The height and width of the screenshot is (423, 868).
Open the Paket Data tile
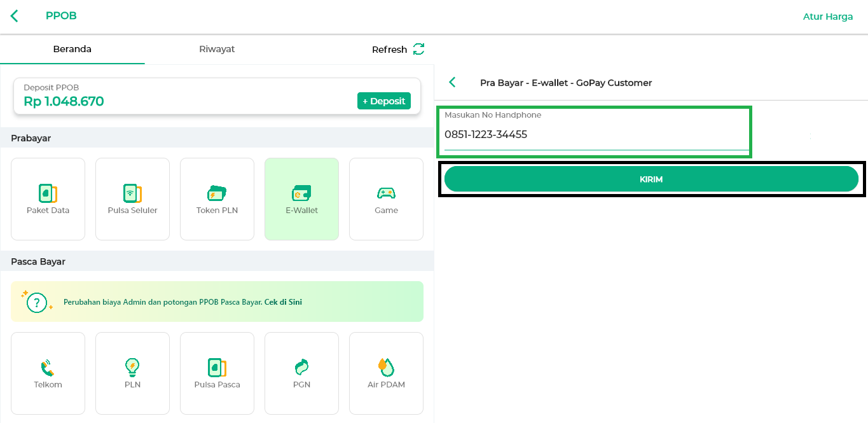coord(48,199)
